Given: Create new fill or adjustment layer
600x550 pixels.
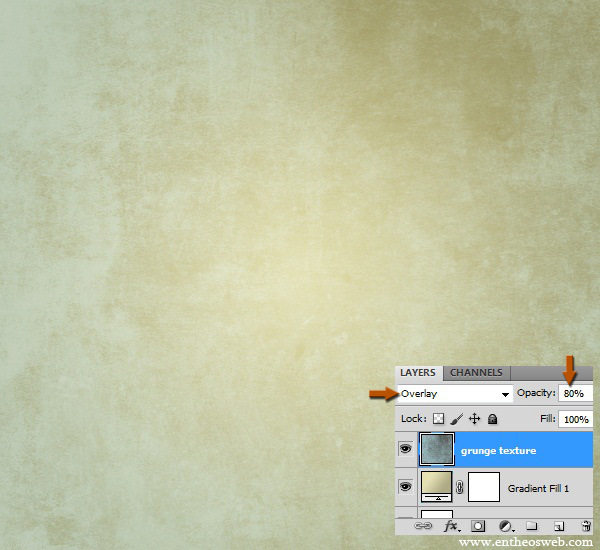Looking at the screenshot, I should tap(506, 527).
